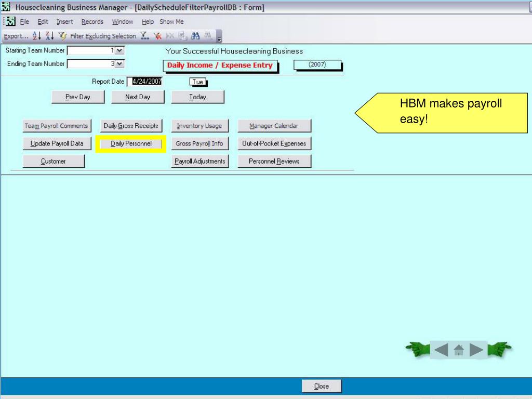Click the home navigation icon
532x399 pixels.
click(x=459, y=350)
